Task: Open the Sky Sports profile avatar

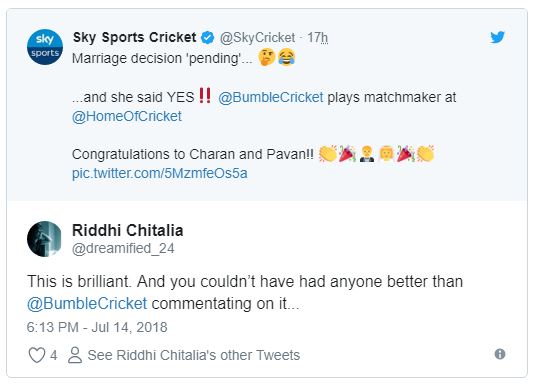Action: pyautogui.click(x=45, y=47)
